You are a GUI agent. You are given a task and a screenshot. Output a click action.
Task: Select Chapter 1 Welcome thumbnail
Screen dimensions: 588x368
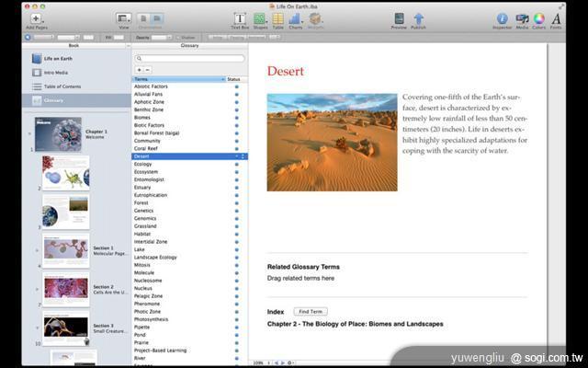point(58,134)
